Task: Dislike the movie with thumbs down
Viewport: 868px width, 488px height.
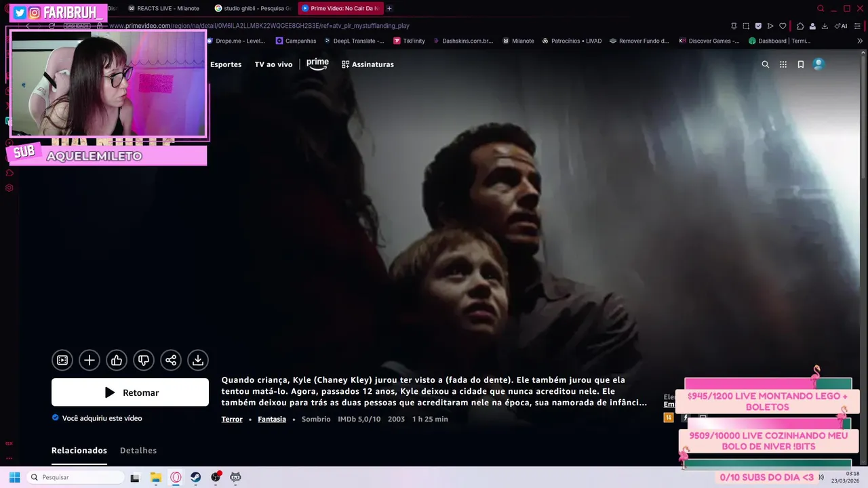Action: [144, 361]
